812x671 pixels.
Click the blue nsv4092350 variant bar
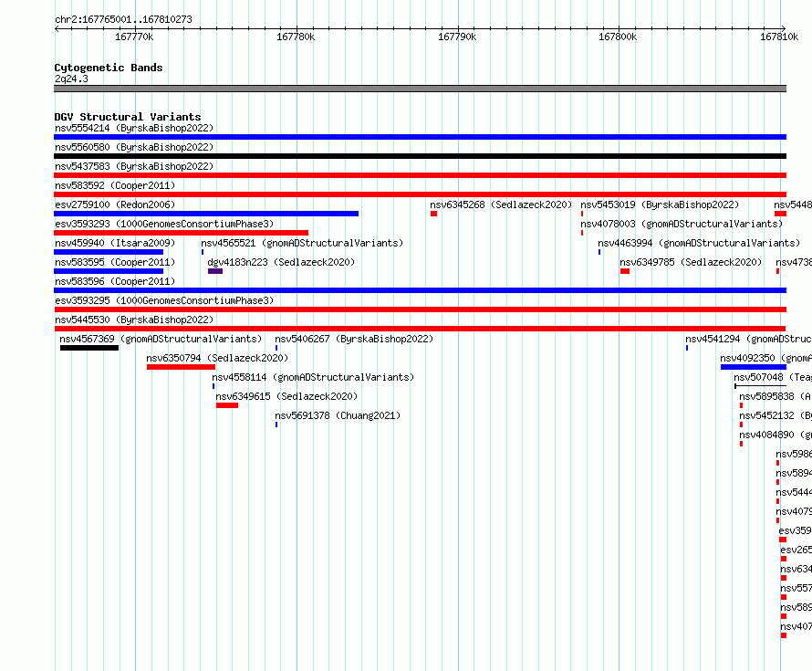(x=754, y=367)
